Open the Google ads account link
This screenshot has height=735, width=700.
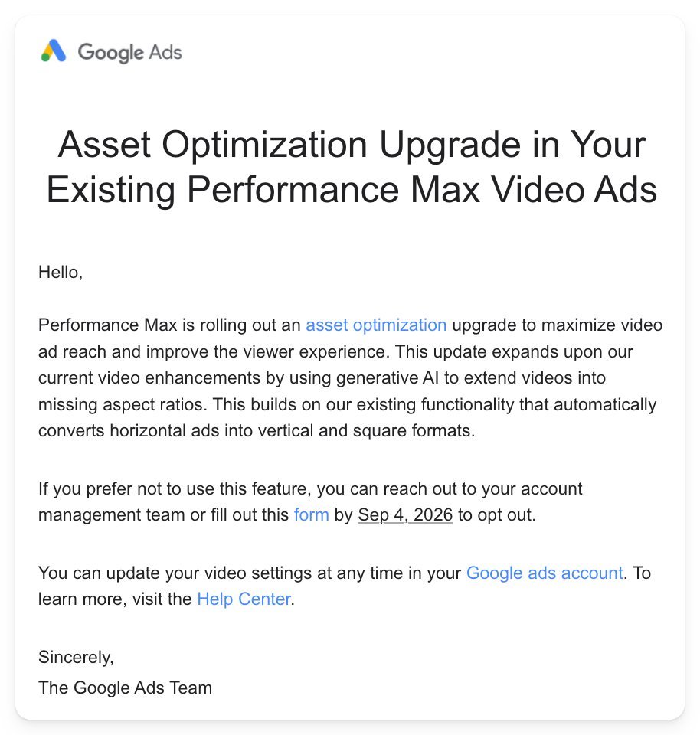[x=545, y=573]
